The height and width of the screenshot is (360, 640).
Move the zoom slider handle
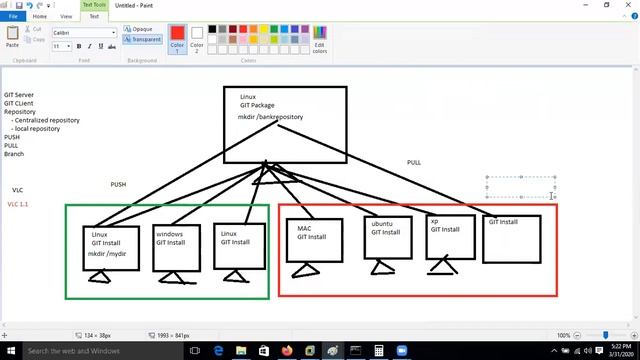[x=606, y=335]
